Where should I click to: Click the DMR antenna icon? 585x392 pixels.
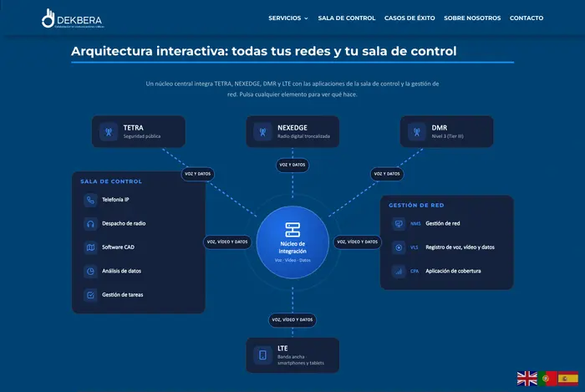tap(417, 132)
